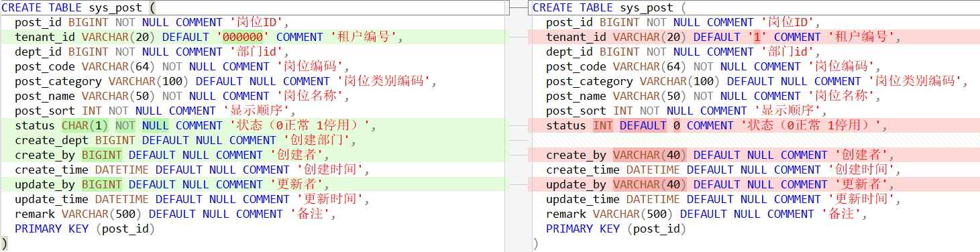Click post_name VARCHAR(50) line in left pane
The image size is (980, 252).
pos(182,96)
